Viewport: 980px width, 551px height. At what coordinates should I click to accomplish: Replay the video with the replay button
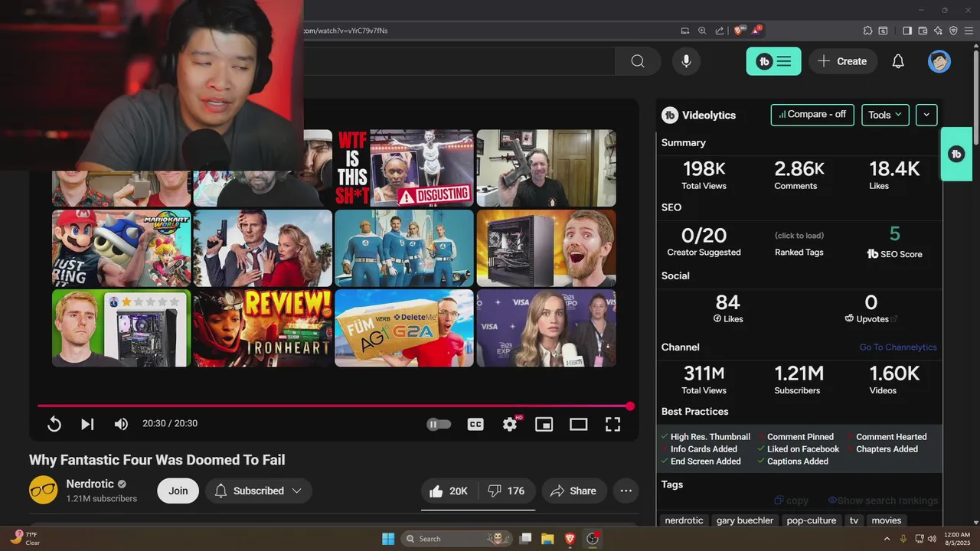[x=54, y=424]
